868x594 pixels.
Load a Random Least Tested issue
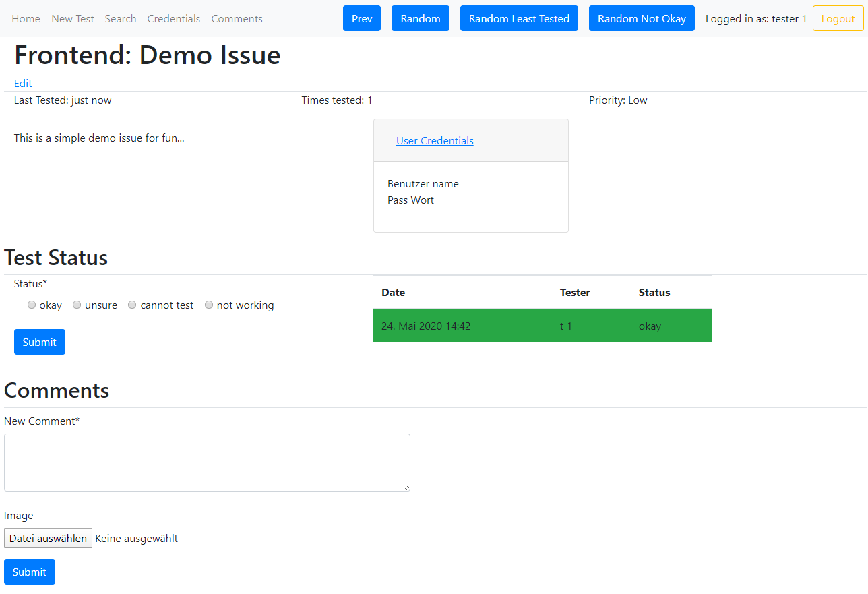tap(519, 19)
